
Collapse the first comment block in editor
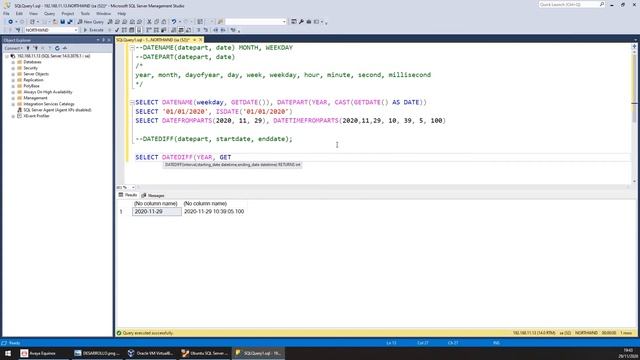tap(132, 48)
